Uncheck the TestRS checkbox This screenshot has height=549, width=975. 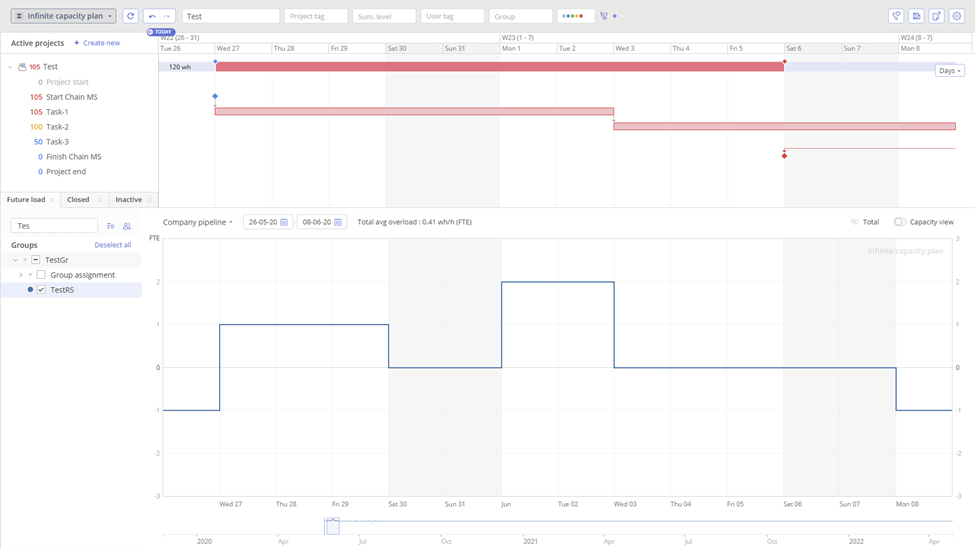pos(41,290)
